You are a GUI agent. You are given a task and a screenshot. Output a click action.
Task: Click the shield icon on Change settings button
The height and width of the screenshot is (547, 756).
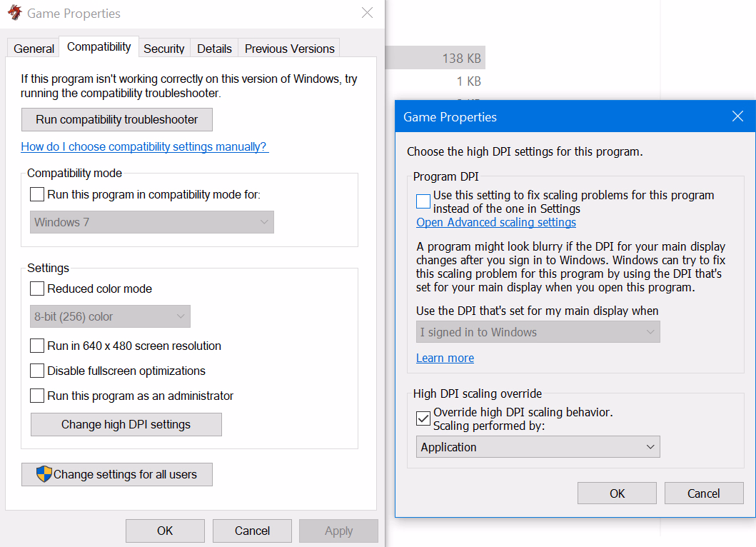[44, 474]
